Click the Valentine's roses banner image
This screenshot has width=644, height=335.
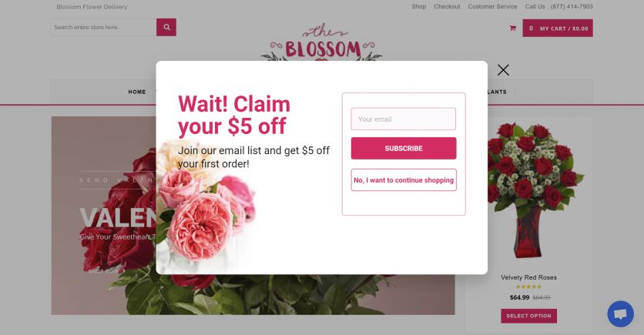[102, 216]
